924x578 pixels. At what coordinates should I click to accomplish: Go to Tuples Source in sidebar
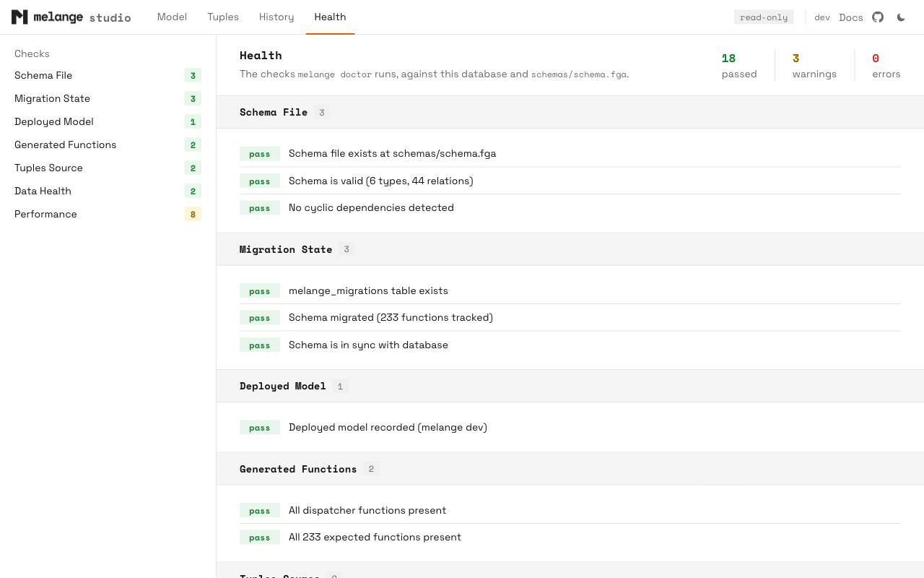tap(108, 168)
